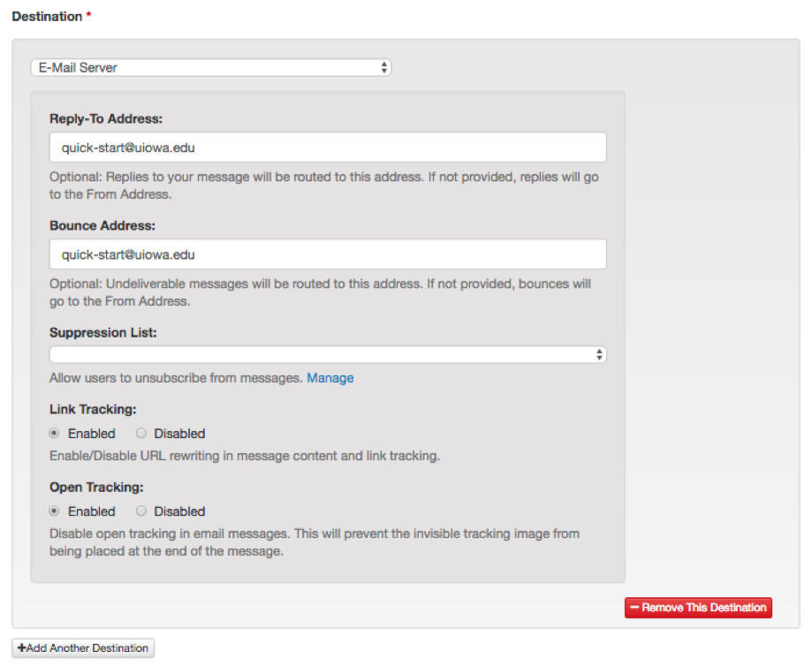Click the minus icon on Remove button

point(634,608)
